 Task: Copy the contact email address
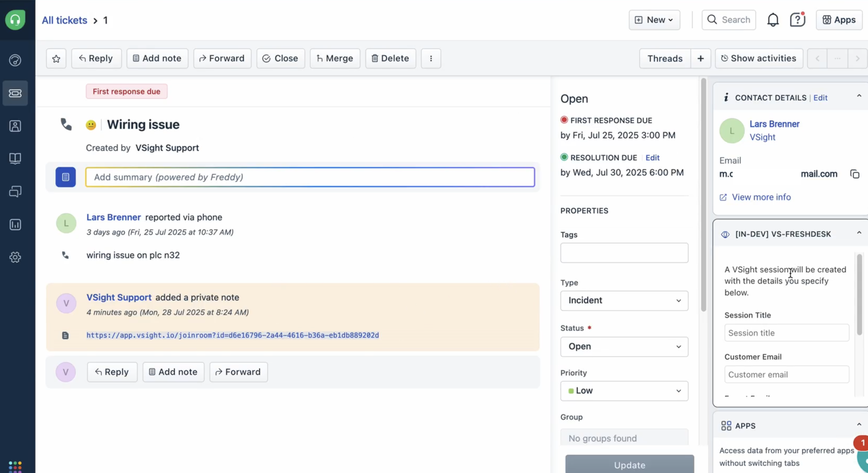855,174
